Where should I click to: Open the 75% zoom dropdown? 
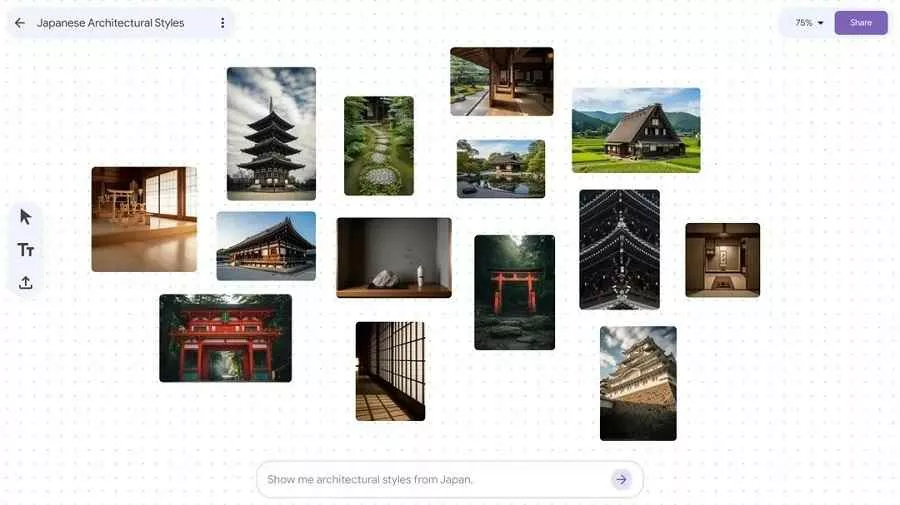(809, 23)
